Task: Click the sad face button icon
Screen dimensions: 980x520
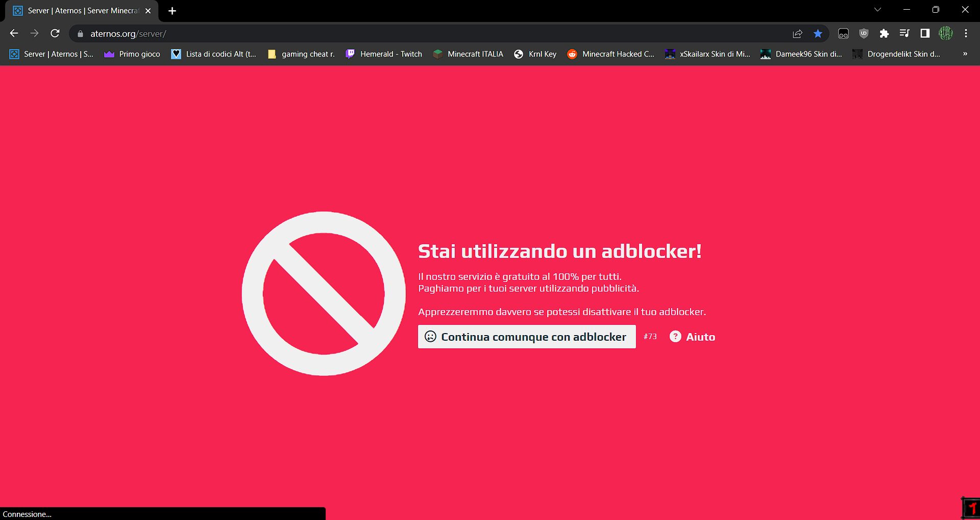Action: (430, 337)
